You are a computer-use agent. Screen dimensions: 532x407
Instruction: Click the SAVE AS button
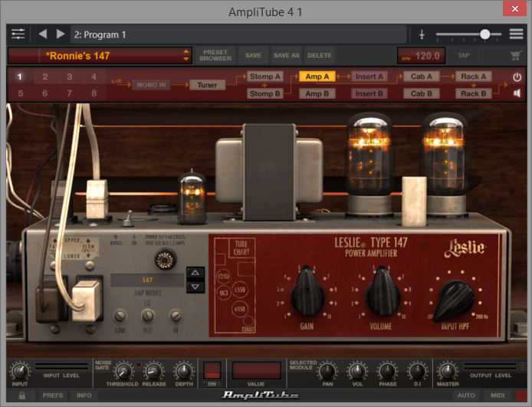(287, 55)
